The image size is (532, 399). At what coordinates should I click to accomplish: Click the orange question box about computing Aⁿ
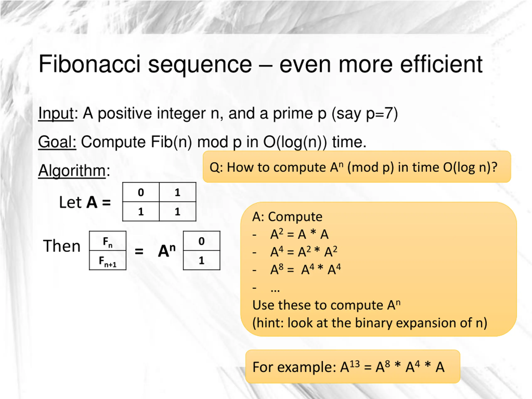click(357, 167)
